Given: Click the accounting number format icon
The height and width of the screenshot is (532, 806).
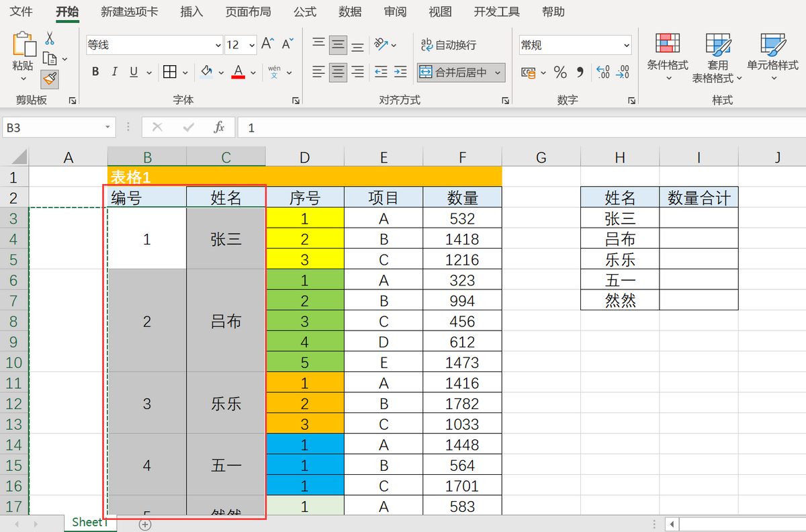Looking at the screenshot, I should [529, 73].
